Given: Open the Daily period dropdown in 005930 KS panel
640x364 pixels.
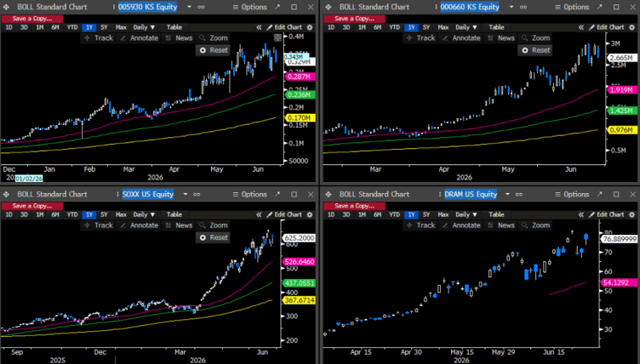Looking at the screenshot, I should (x=144, y=27).
